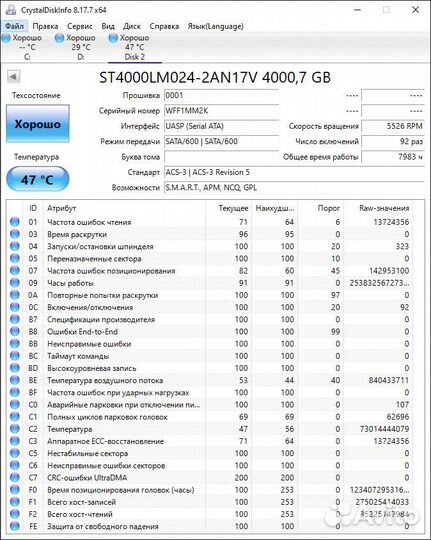
Task: Click the Прошивка field showing 0001
Action: (221, 95)
